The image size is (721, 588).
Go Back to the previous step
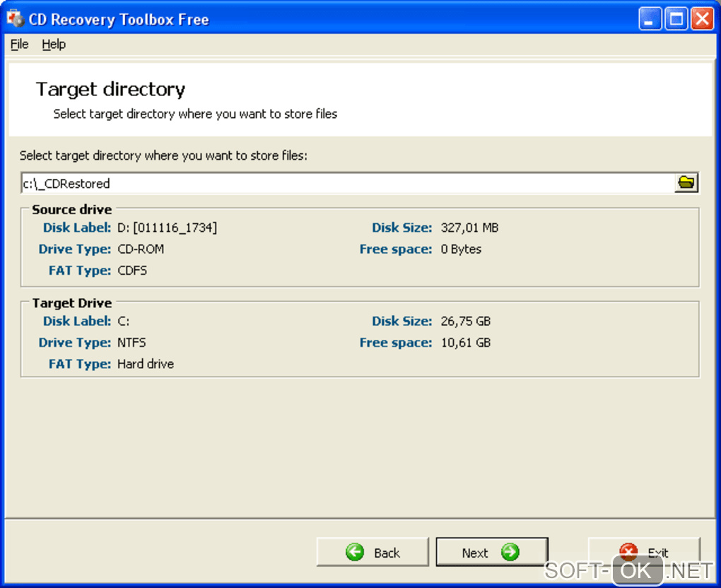tap(373, 552)
